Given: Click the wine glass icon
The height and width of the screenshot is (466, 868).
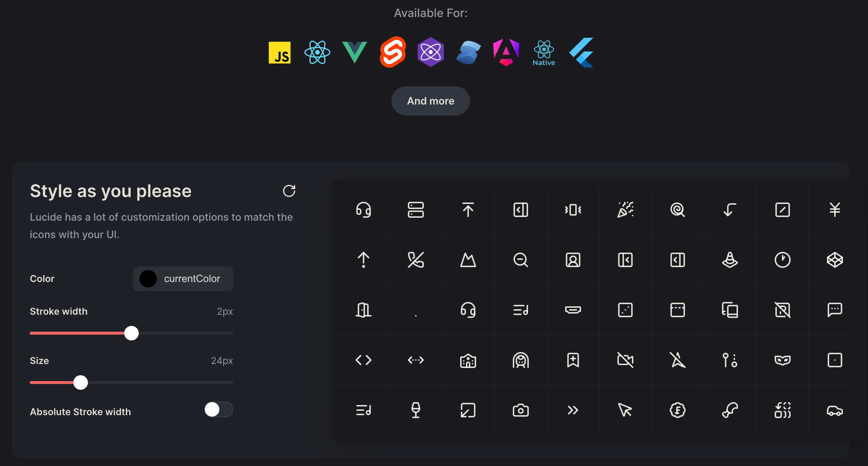Looking at the screenshot, I should pos(415,410).
